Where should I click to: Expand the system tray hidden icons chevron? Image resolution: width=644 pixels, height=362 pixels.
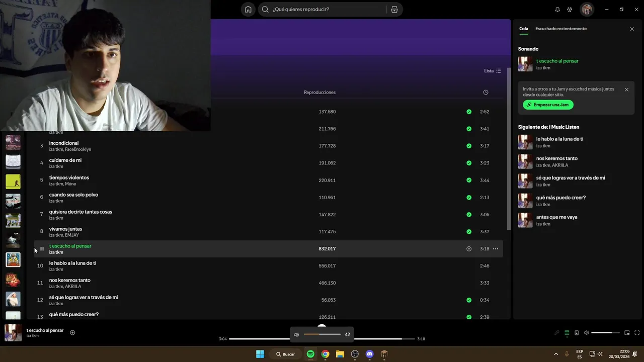[x=556, y=354]
